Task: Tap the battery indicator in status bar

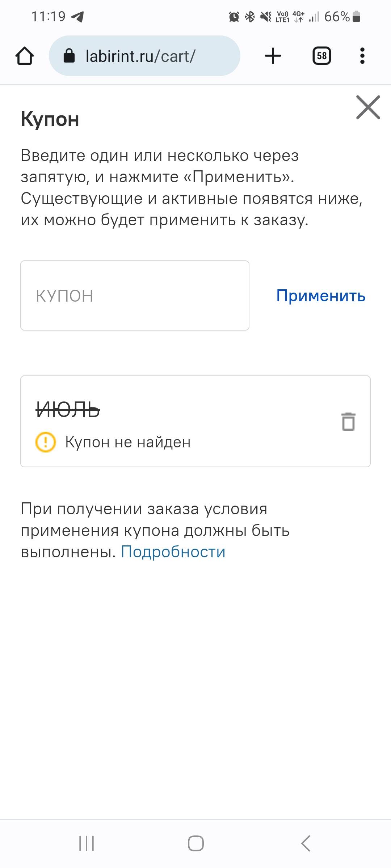Action: [356, 17]
